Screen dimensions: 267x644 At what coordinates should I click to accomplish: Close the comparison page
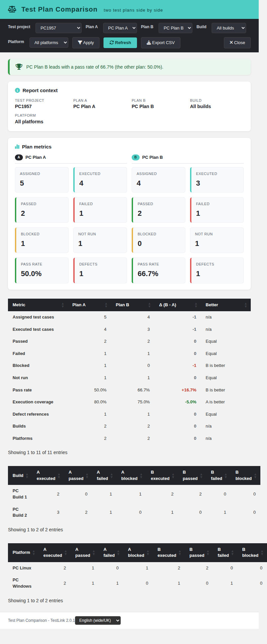pyautogui.click(x=237, y=42)
